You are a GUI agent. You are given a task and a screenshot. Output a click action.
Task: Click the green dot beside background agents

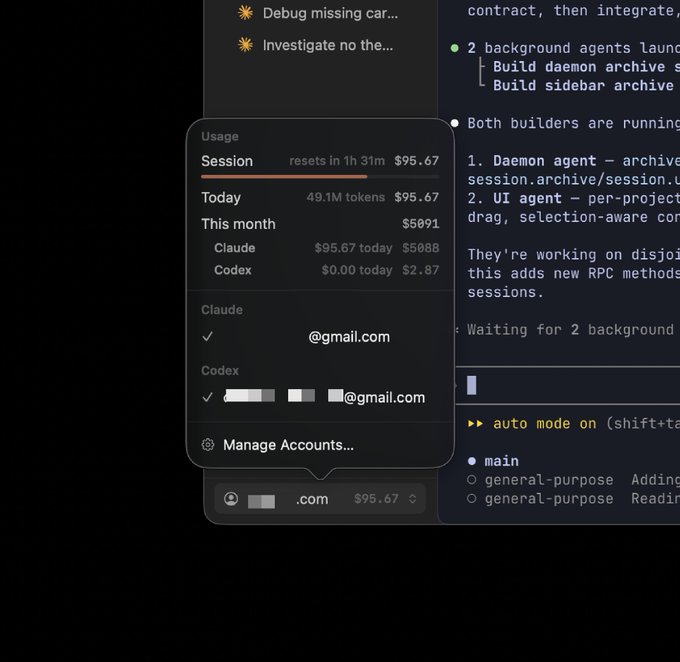(x=454, y=48)
